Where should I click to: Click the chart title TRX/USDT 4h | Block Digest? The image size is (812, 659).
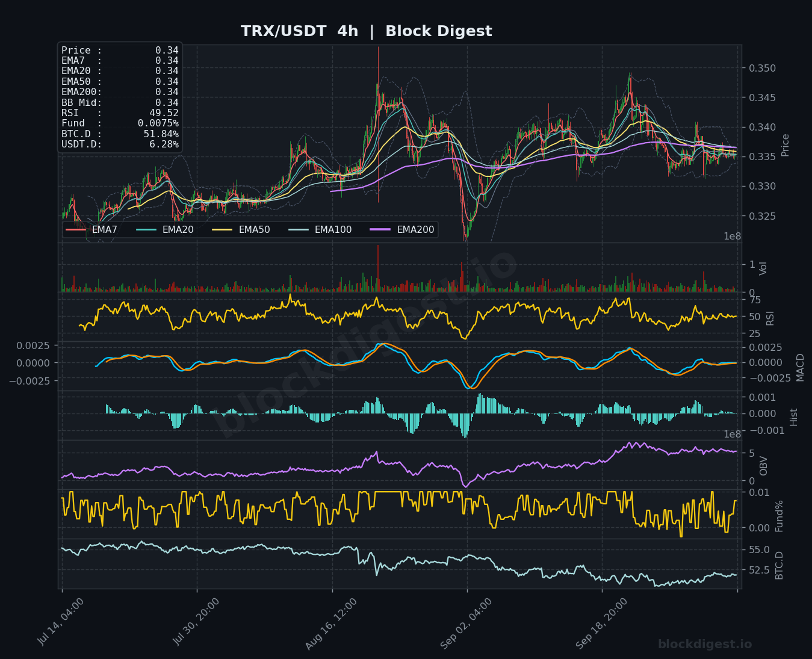[367, 31]
